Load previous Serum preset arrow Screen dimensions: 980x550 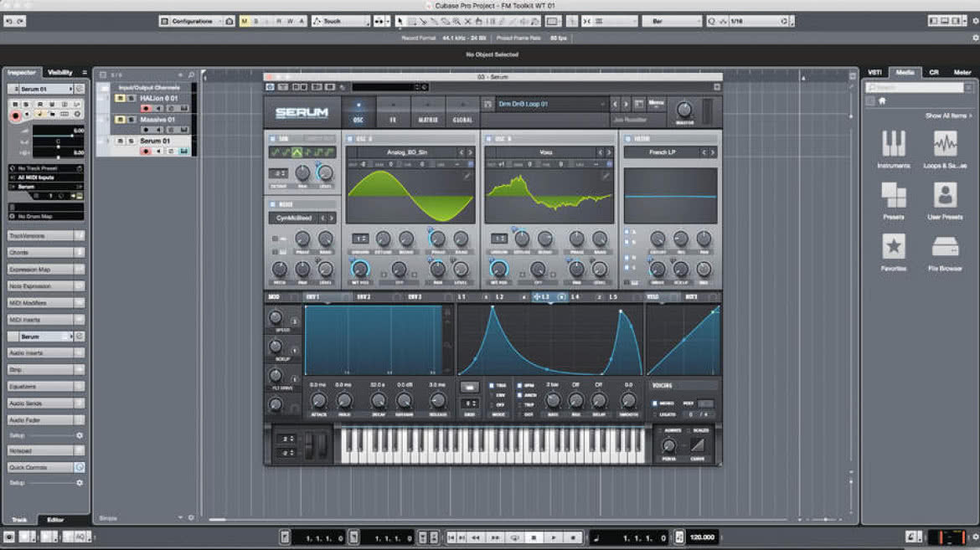click(x=615, y=104)
